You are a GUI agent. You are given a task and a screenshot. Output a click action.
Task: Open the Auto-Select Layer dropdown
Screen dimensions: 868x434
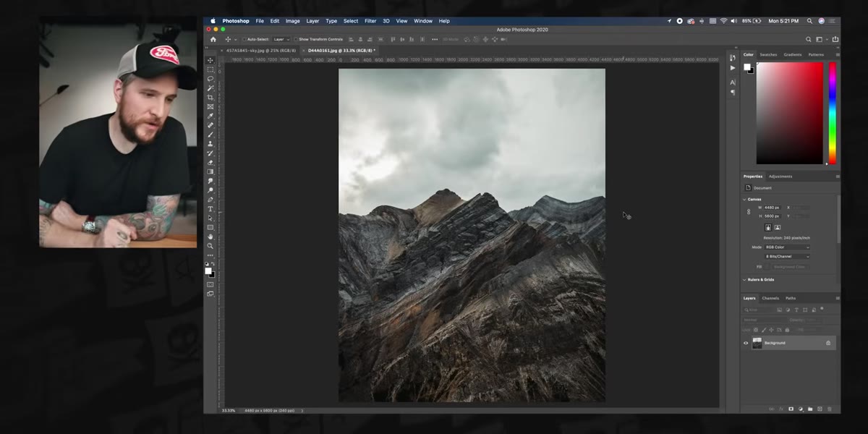click(x=281, y=39)
